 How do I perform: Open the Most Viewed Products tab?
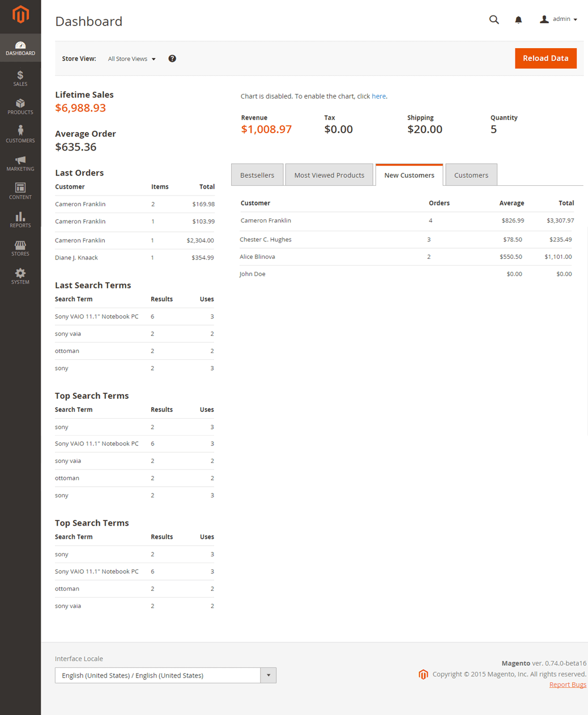coord(329,175)
